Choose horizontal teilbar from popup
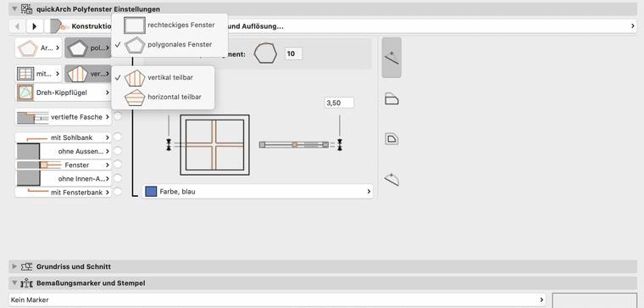This screenshot has height=308, width=644. tap(163, 97)
